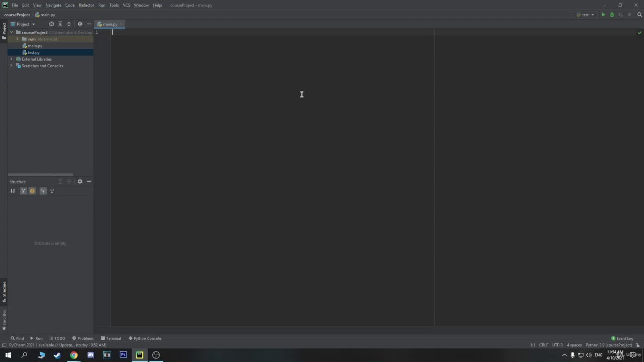Start debugging with the green bug icon
Viewport: 644px width, 362px height.
[x=612, y=15]
